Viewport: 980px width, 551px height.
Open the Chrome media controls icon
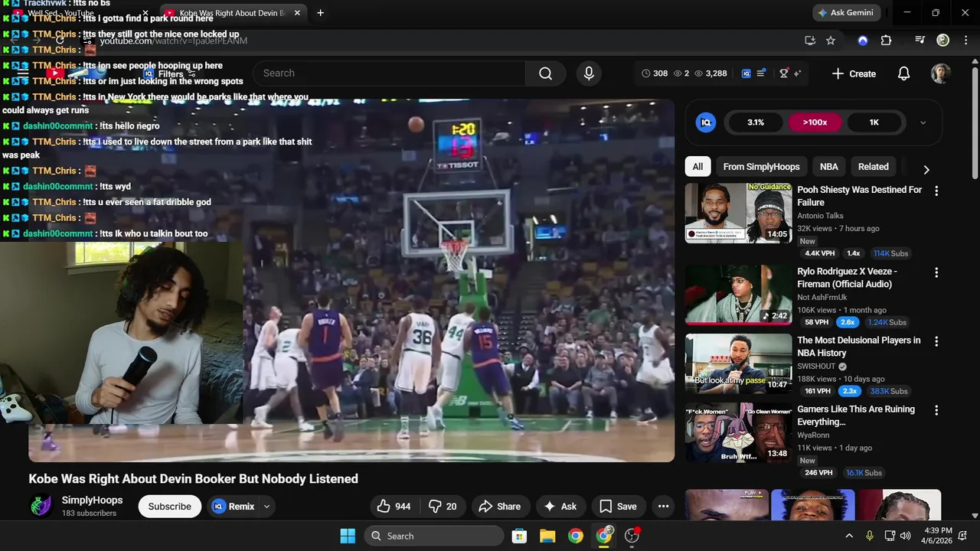(920, 41)
